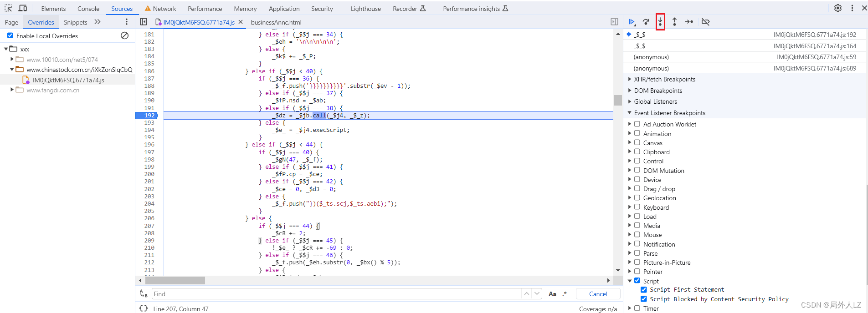Image resolution: width=868 pixels, height=313 pixels.
Task: Check the Canvas event breakpoint checkbox
Action: click(x=637, y=142)
